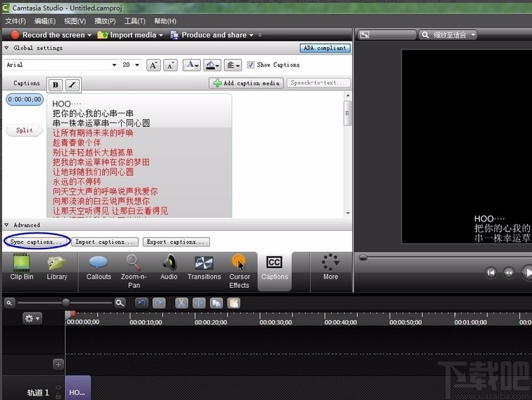Click the Sync captions button

(36, 242)
